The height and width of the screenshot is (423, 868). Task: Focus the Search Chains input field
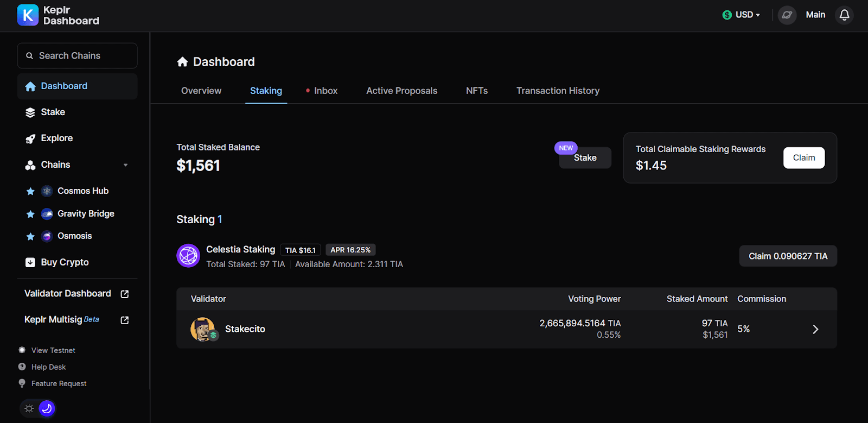[77, 56]
